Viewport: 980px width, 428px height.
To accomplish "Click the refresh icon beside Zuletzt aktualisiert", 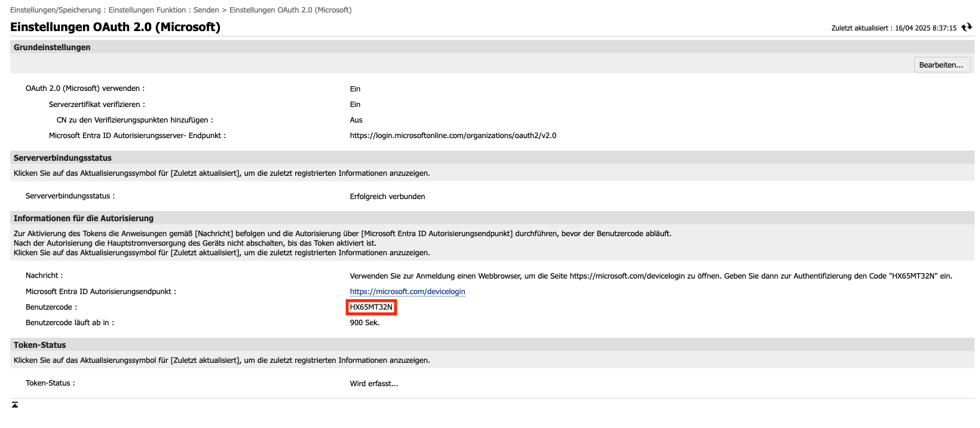I will coord(966,27).
